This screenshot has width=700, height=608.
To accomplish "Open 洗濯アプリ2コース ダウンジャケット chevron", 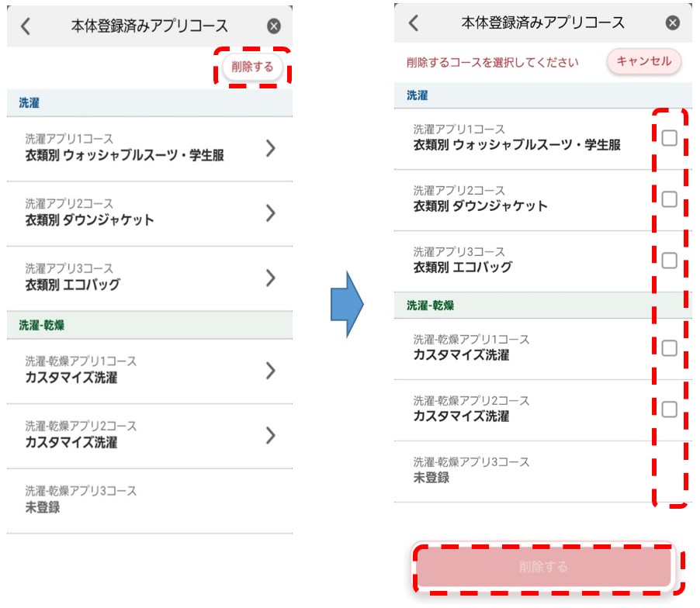I will tap(271, 213).
